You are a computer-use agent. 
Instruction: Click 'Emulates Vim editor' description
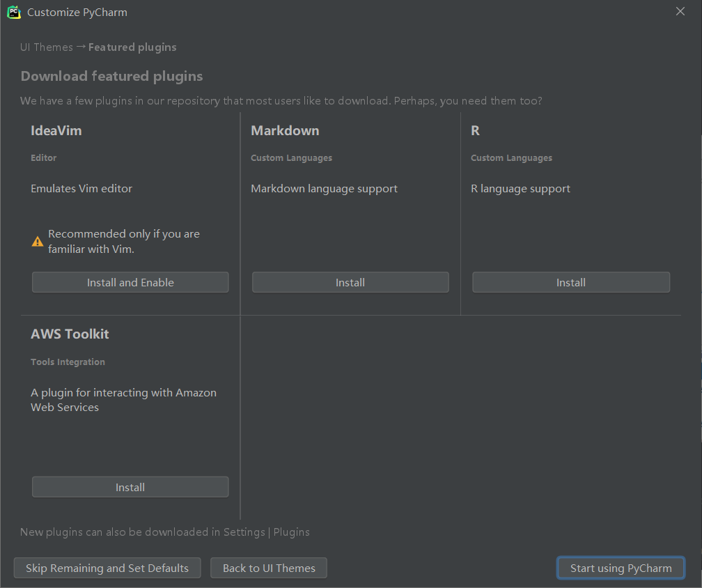(81, 189)
